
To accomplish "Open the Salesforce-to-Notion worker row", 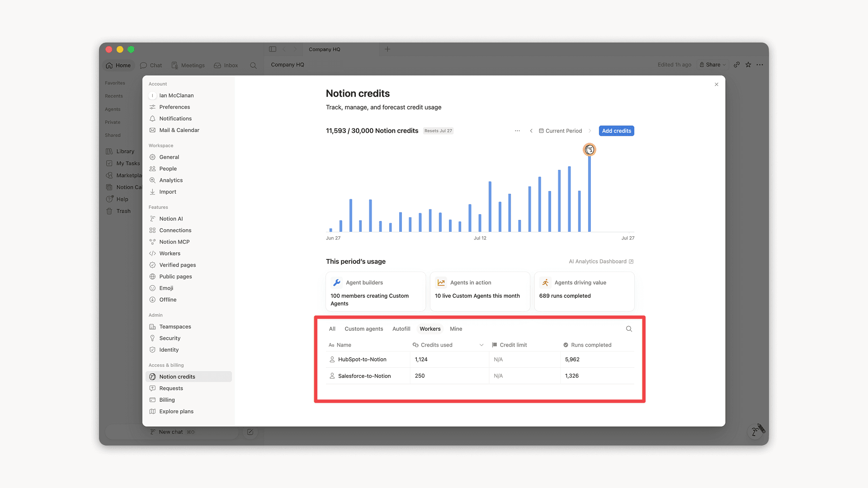I will coord(480,376).
